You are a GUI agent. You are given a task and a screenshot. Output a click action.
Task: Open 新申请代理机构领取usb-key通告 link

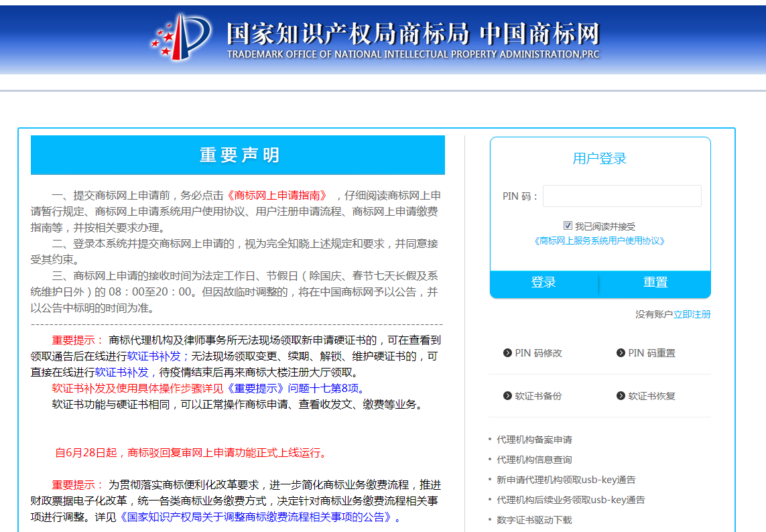pos(566,480)
